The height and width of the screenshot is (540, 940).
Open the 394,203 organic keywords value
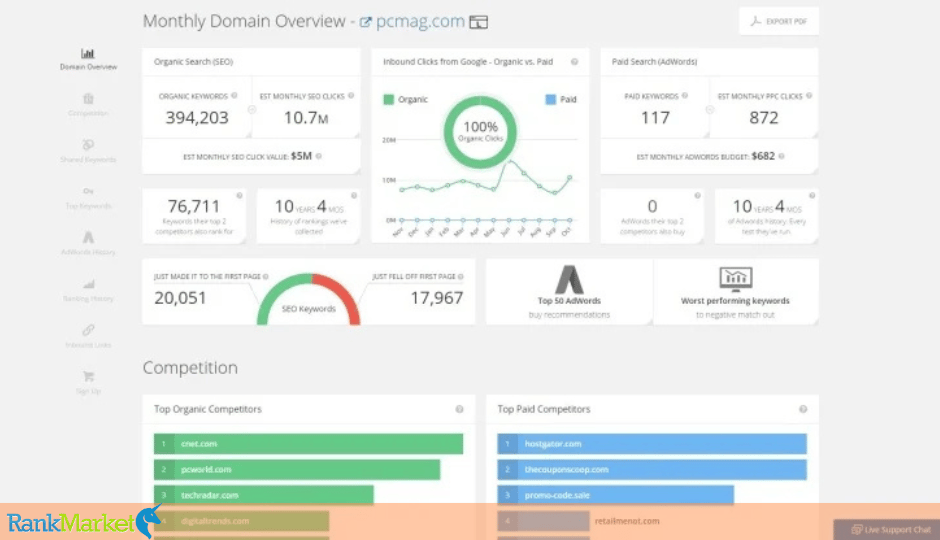197,118
